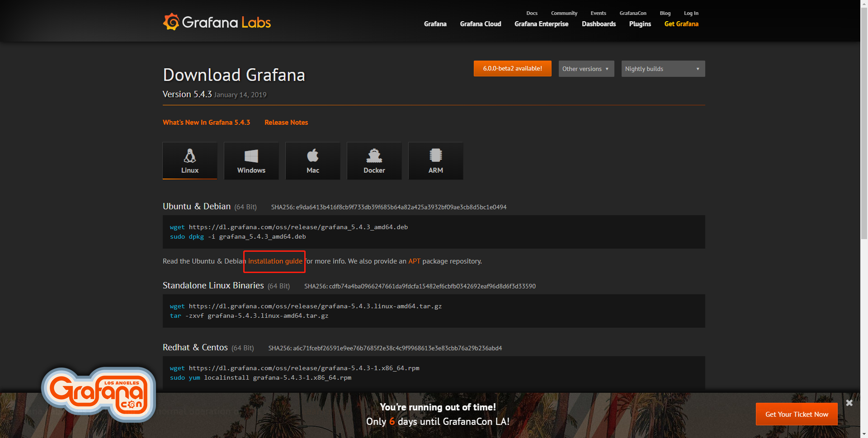Select the Mac platform tab

tap(313, 161)
